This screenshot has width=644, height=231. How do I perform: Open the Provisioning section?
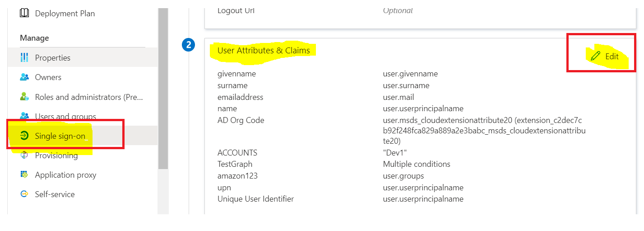83,155
